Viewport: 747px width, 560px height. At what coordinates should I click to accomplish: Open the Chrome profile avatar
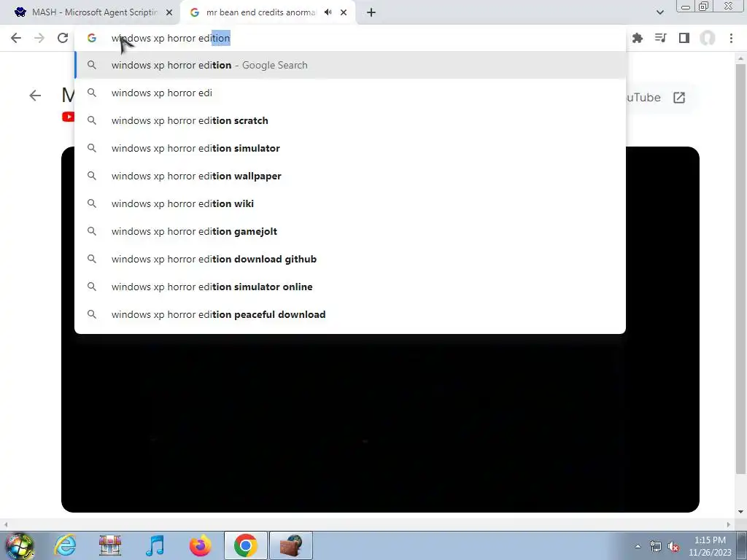708,38
